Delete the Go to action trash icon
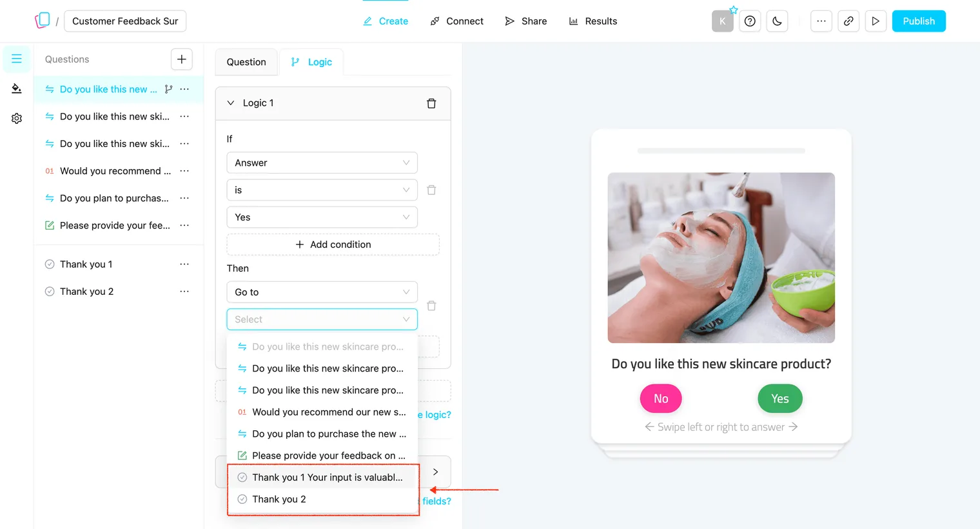The width and height of the screenshot is (980, 529). [431, 306]
